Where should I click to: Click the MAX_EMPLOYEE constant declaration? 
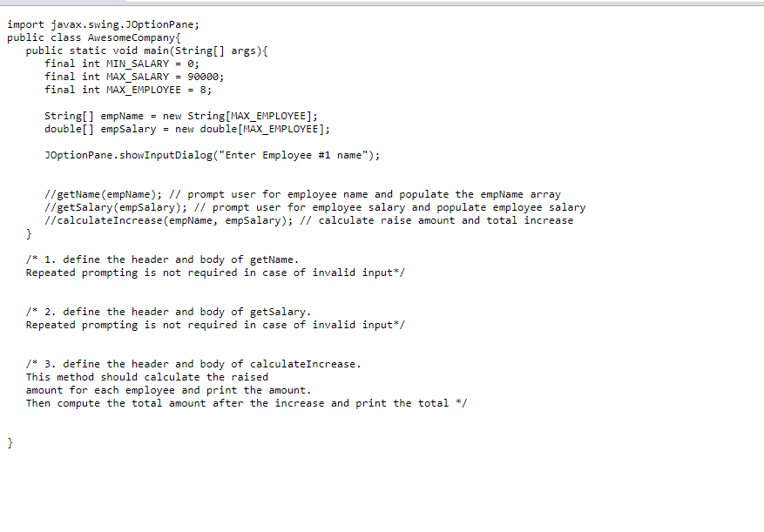click(128, 91)
